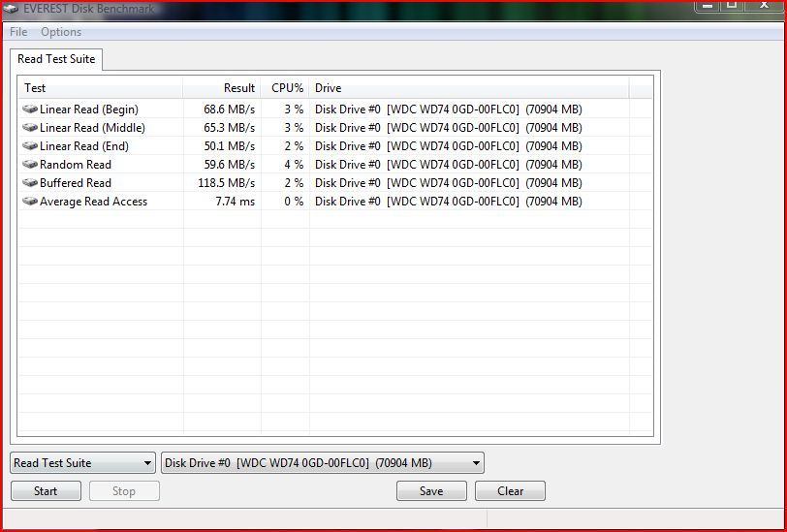Sort by the CPU% column header
The height and width of the screenshot is (532, 787).
coord(285,88)
